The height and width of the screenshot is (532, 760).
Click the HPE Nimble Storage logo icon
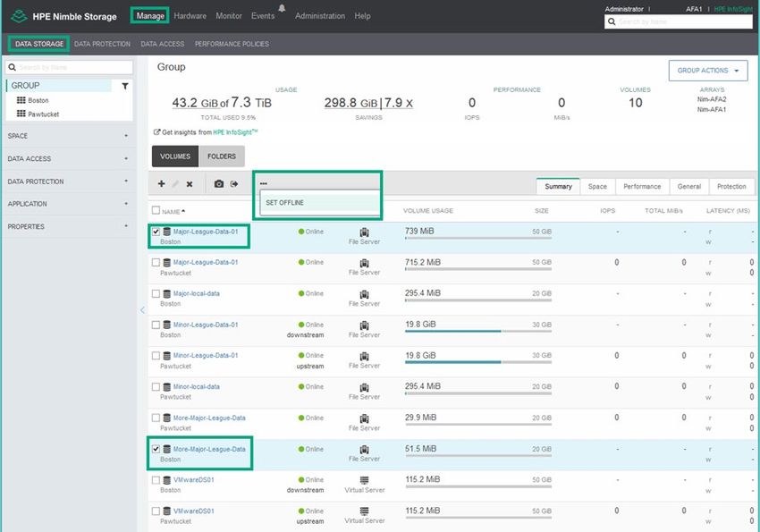point(19,16)
